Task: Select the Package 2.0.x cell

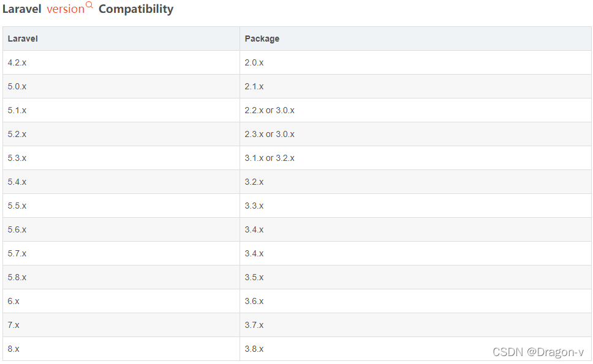Action: (x=254, y=62)
